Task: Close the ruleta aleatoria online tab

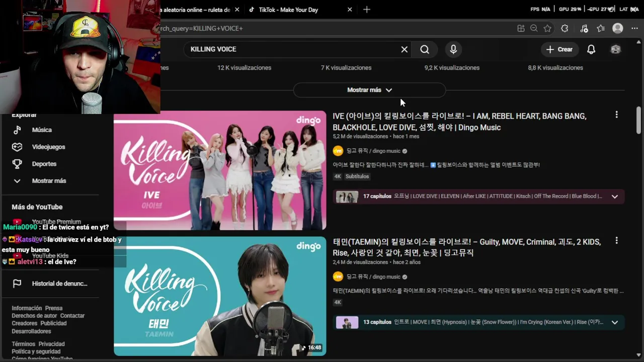Action: (237, 10)
